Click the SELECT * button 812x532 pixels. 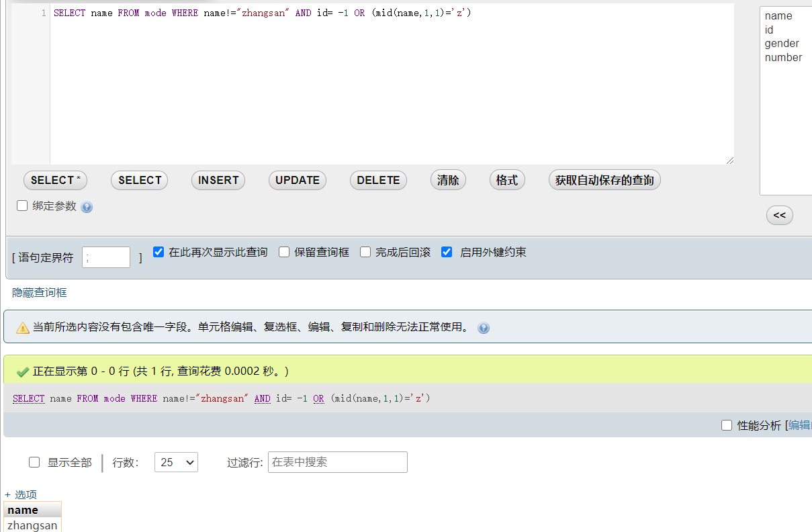tap(55, 180)
